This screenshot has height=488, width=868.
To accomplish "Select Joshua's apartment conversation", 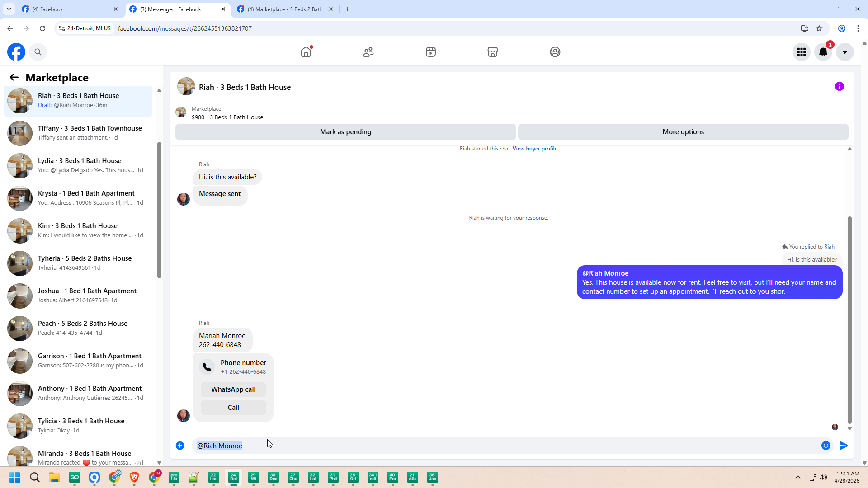I will 78,296.
